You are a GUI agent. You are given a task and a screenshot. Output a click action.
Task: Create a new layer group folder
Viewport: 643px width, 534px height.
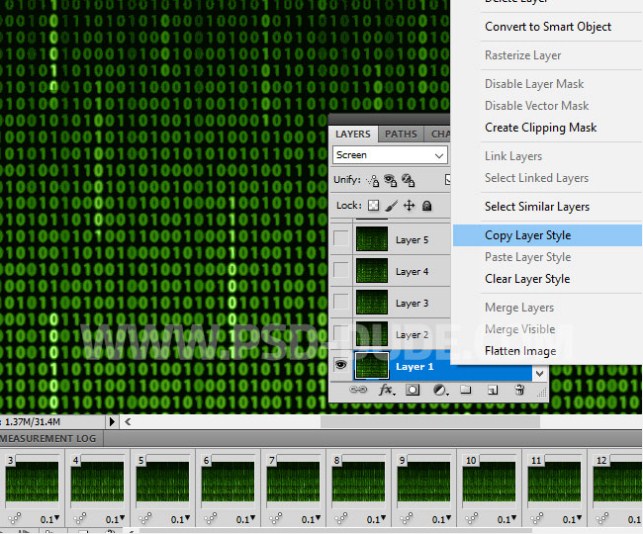(x=466, y=390)
